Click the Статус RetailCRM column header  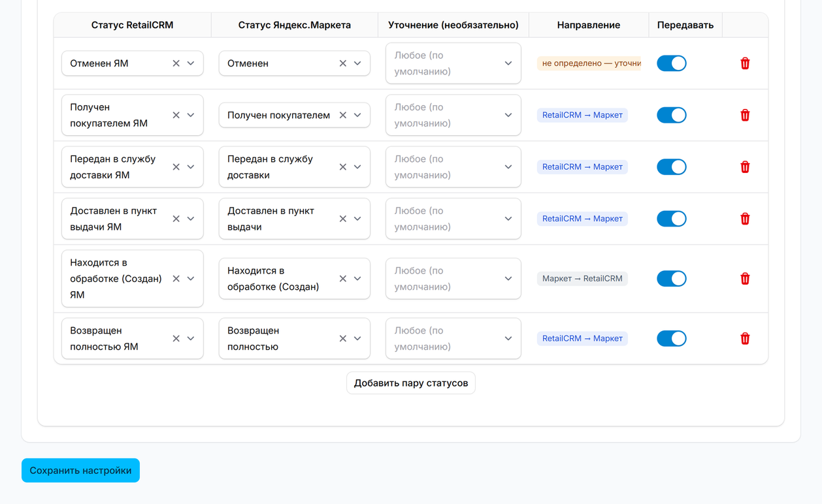pos(133,25)
